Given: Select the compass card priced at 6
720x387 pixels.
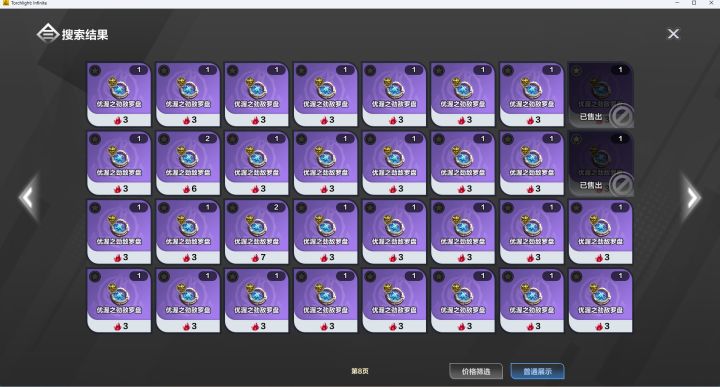Looking at the screenshot, I should coord(188,163).
